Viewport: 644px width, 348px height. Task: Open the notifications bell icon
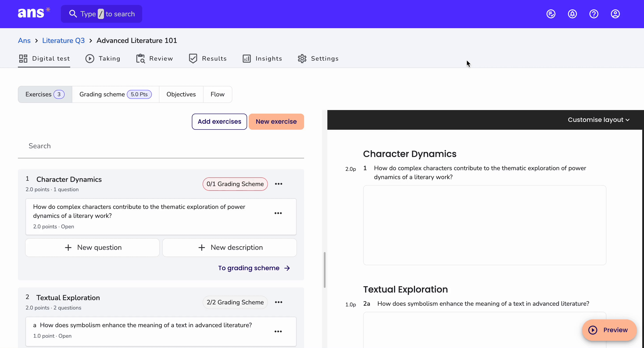click(572, 14)
